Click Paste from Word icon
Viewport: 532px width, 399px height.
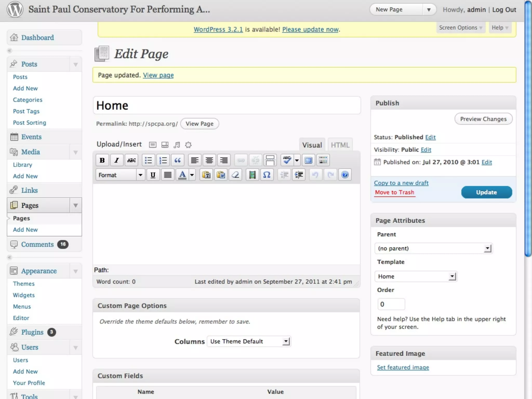pyautogui.click(x=221, y=175)
